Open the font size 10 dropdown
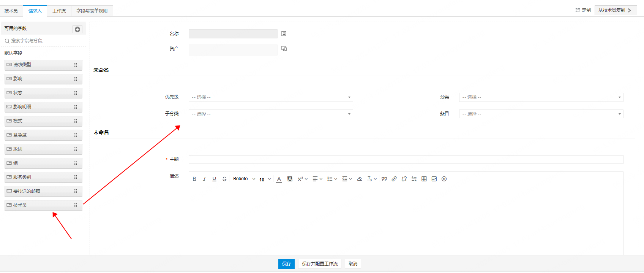 point(265,179)
